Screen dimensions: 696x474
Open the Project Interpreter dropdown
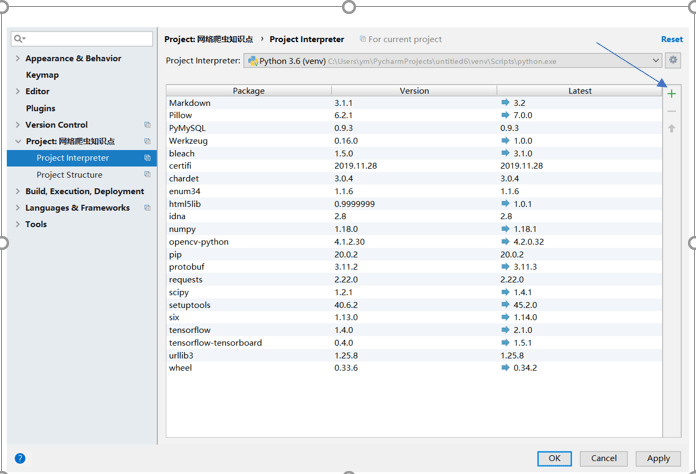(x=453, y=61)
